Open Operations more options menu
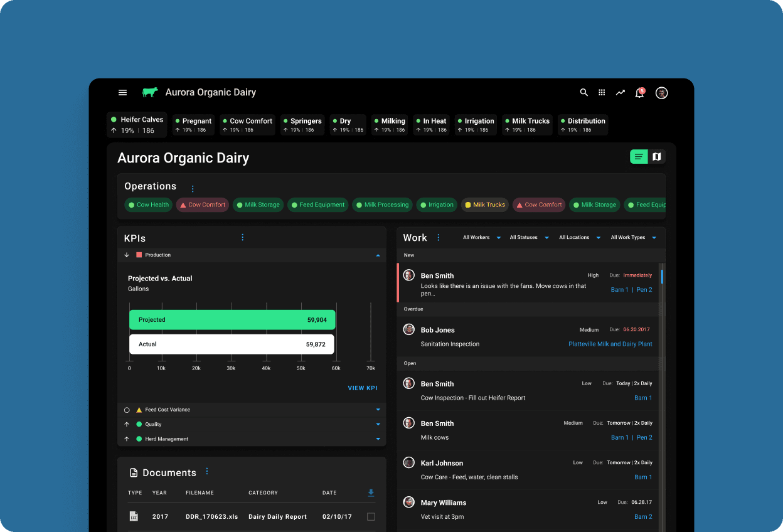The height and width of the screenshot is (532, 783). point(193,189)
